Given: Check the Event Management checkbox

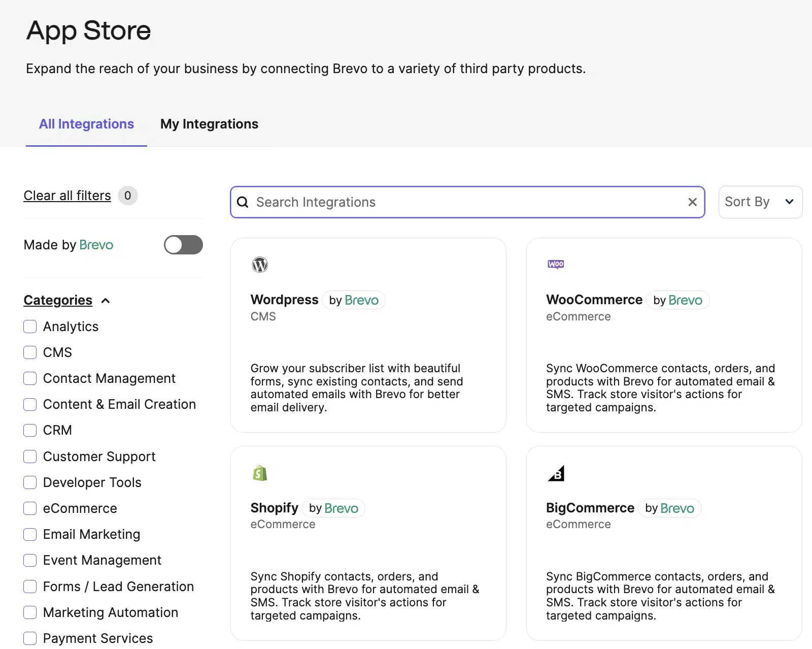Looking at the screenshot, I should 30,560.
